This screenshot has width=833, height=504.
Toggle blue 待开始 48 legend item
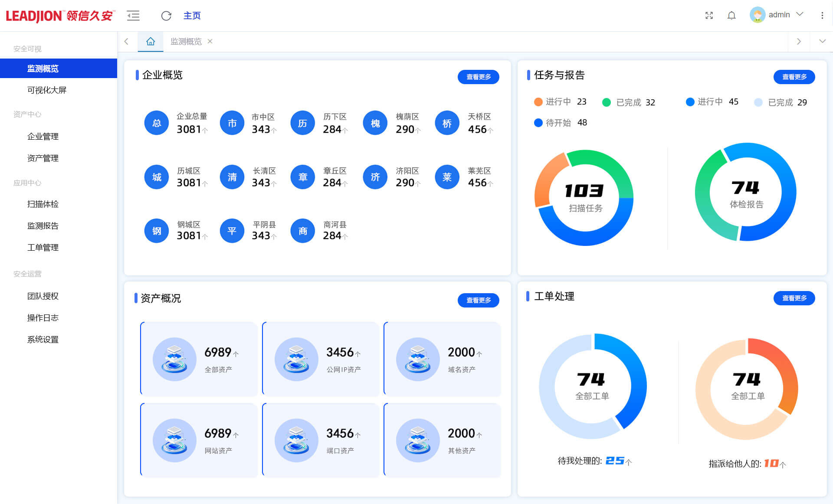[x=561, y=123]
